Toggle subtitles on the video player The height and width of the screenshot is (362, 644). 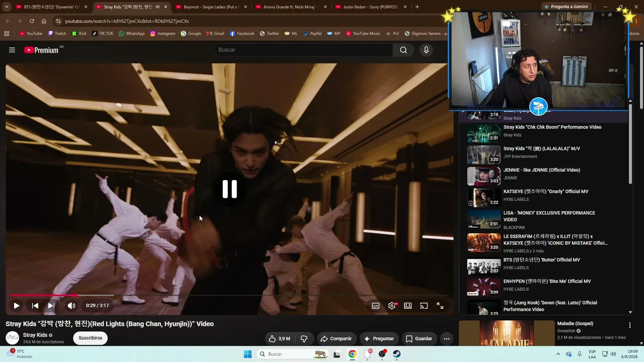tap(375, 305)
